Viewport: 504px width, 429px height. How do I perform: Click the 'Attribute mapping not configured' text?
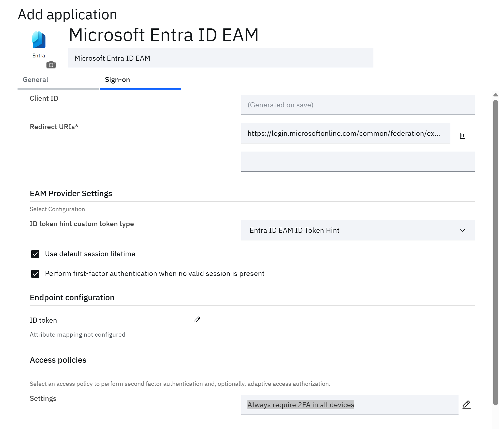tap(77, 335)
